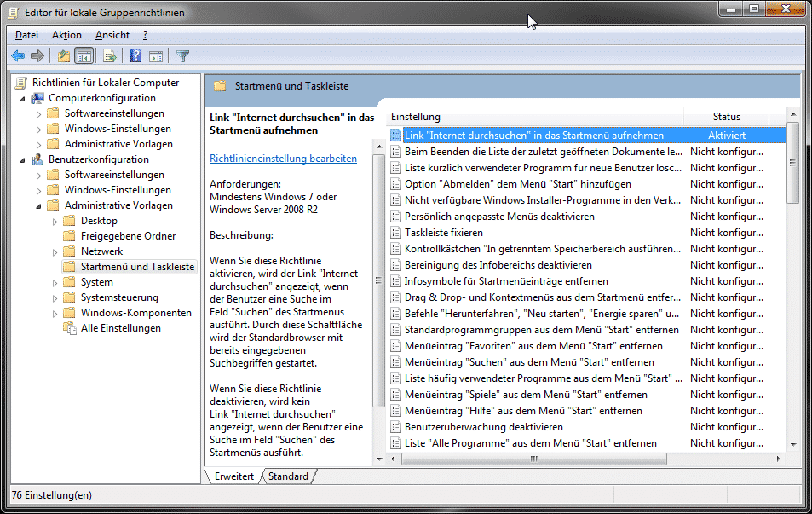
Task: Click the vertical scrollbar thumb of settings list
Action: point(792,163)
